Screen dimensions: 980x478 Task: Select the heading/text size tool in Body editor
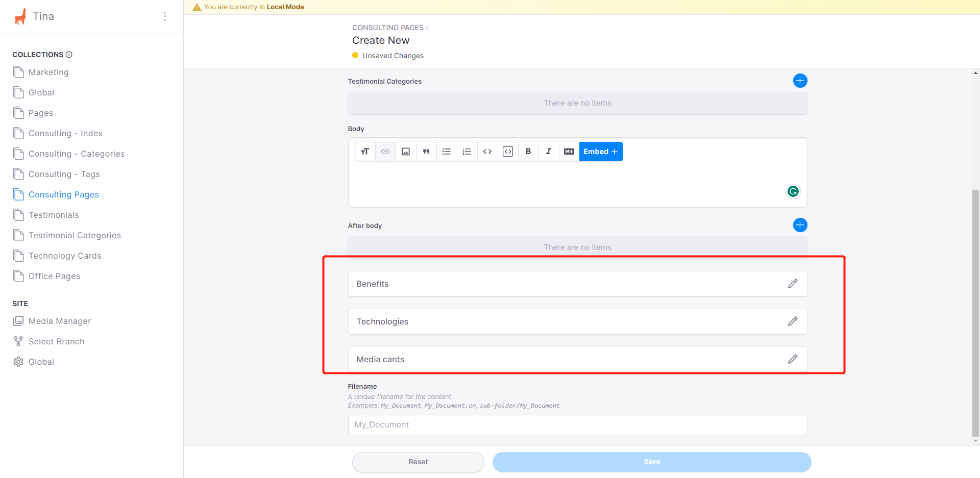pyautogui.click(x=365, y=152)
